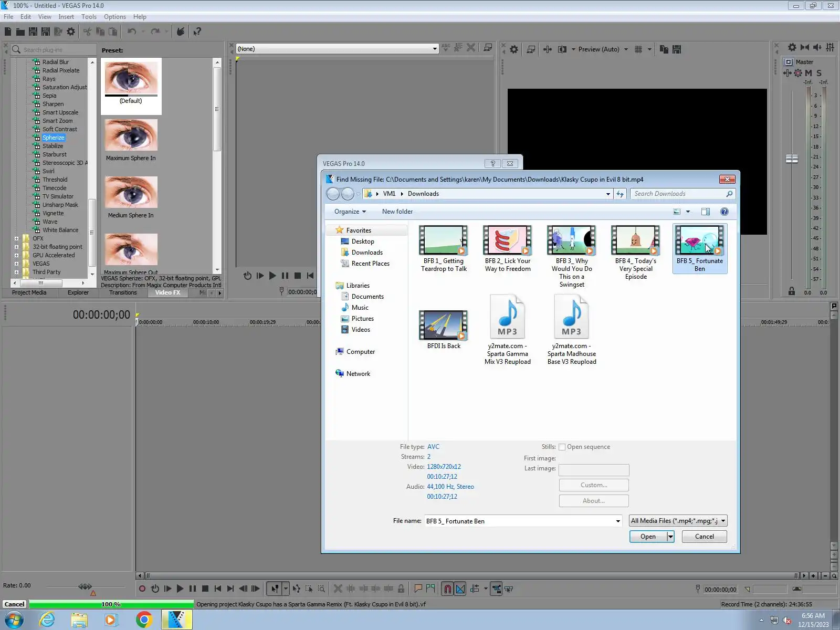Click New folder in file dialog
This screenshot has width=840, height=630.
pyautogui.click(x=397, y=212)
